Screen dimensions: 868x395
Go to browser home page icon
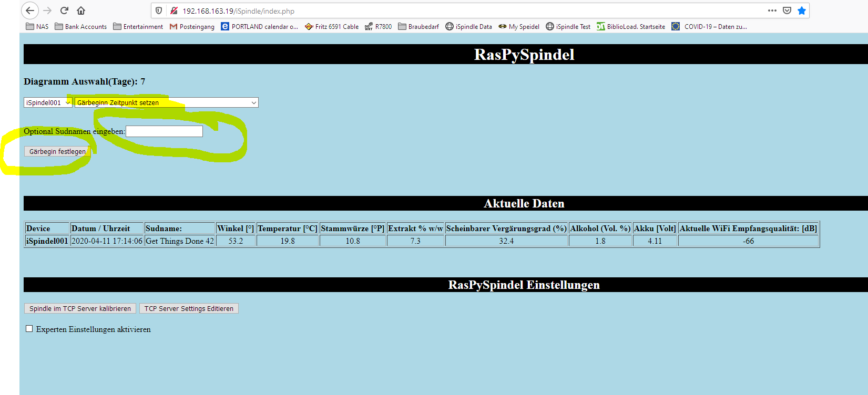[81, 11]
